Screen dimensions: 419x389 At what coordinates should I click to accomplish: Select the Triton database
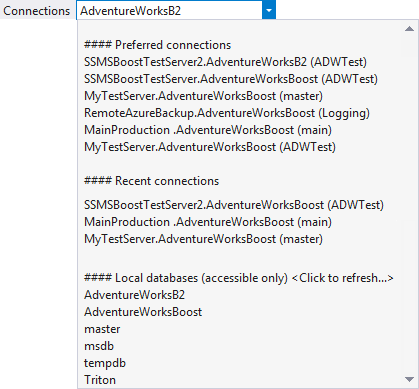pyautogui.click(x=100, y=380)
